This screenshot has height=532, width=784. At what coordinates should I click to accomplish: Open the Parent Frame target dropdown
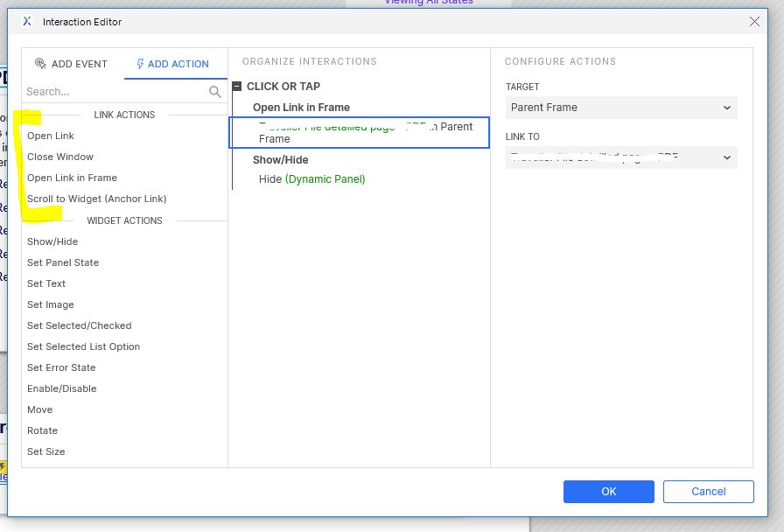(x=620, y=107)
